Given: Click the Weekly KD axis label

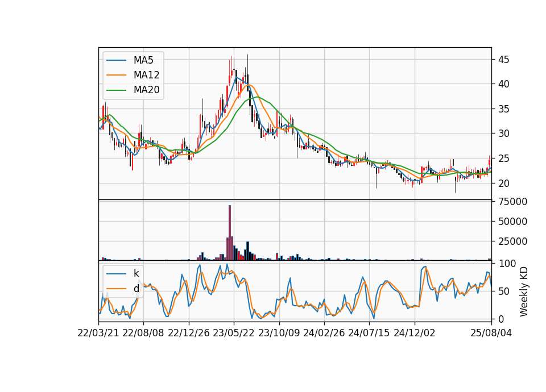Looking at the screenshot, I should click(524, 291).
